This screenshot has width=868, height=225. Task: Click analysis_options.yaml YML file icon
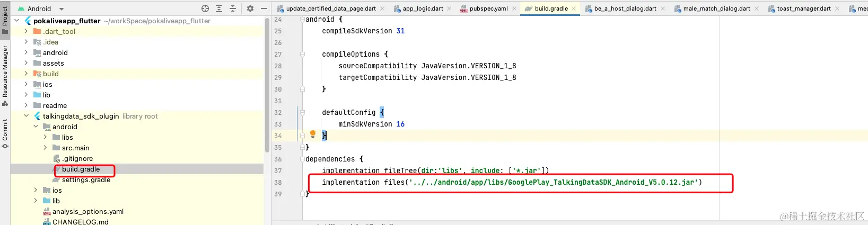click(47, 211)
